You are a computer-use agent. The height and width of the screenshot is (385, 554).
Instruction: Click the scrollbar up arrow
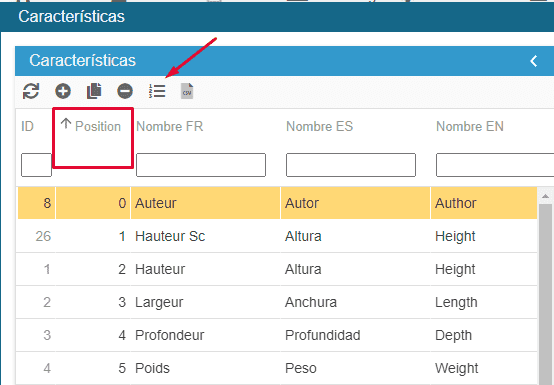tap(545, 196)
